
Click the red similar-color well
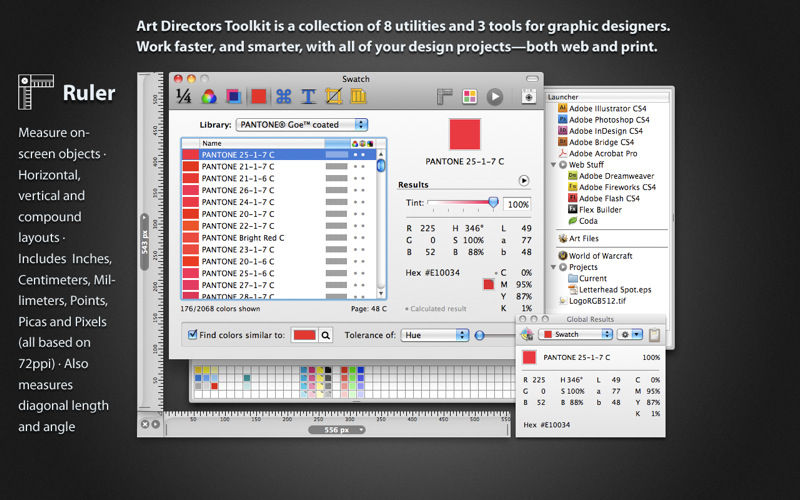point(304,335)
